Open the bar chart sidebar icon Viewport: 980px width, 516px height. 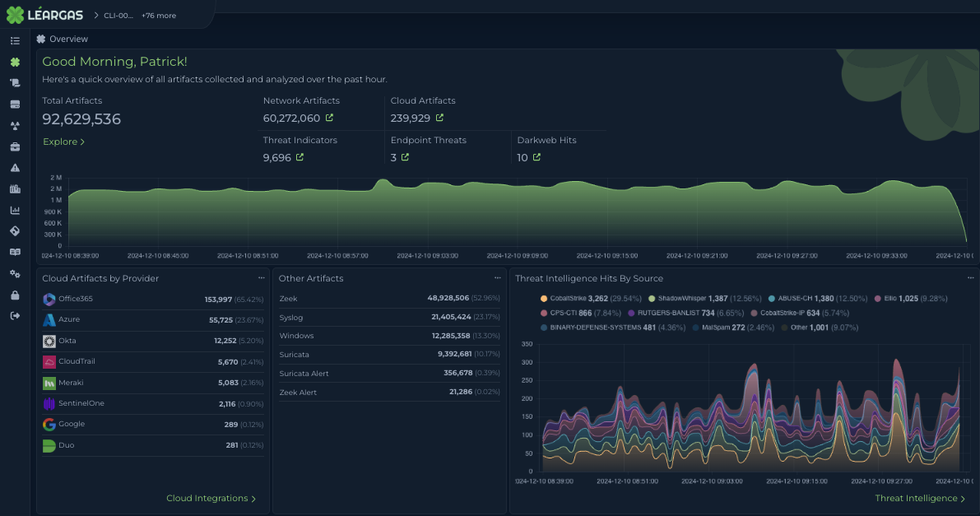coord(15,210)
